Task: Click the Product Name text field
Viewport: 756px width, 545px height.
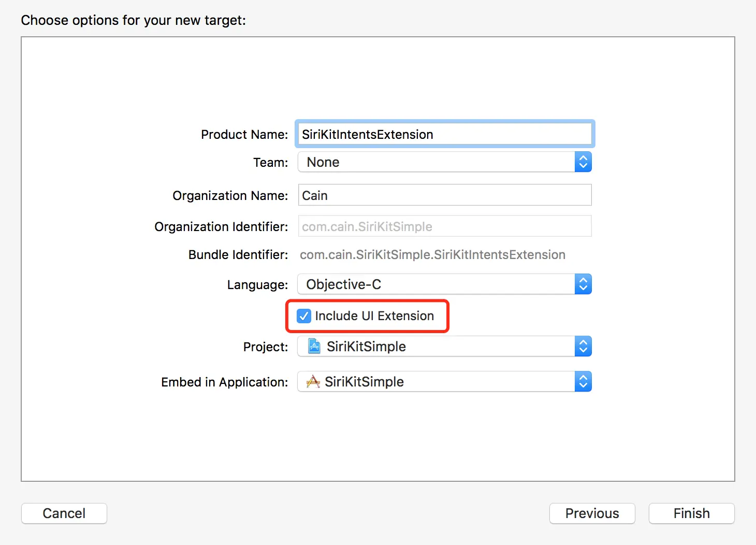Action: pos(444,134)
